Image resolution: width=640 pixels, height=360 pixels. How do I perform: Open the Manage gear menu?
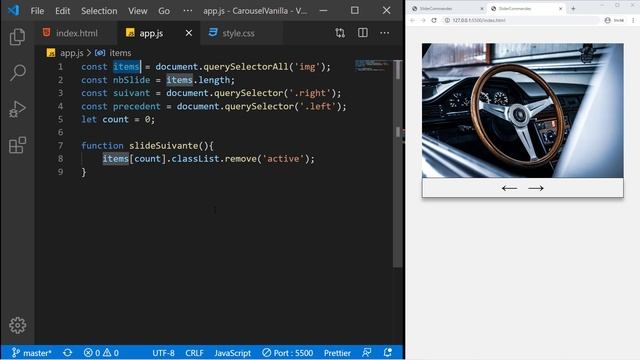tap(17, 325)
